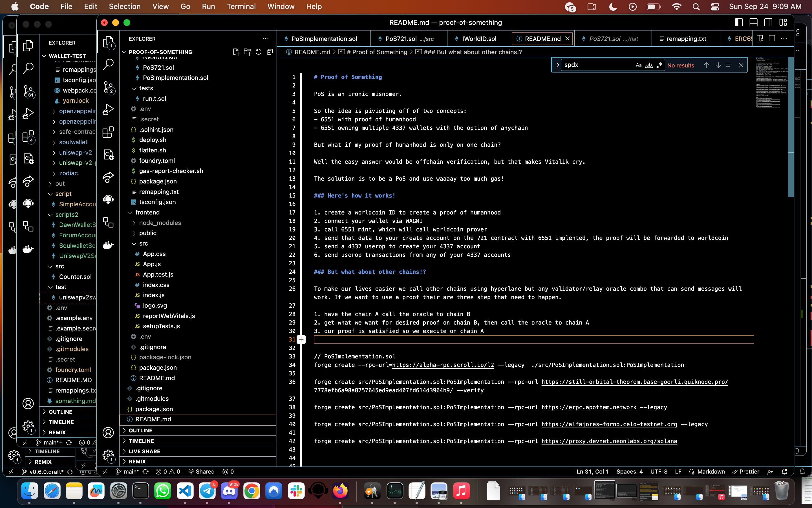Open the Live Share view
The height and width of the screenshot is (508, 812).
click(108, 177)
